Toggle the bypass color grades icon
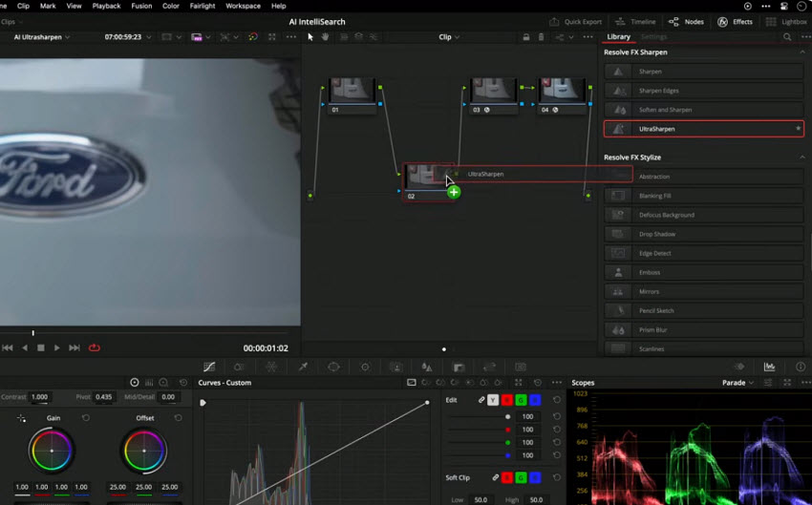812x505 pixels. [253, 36]
